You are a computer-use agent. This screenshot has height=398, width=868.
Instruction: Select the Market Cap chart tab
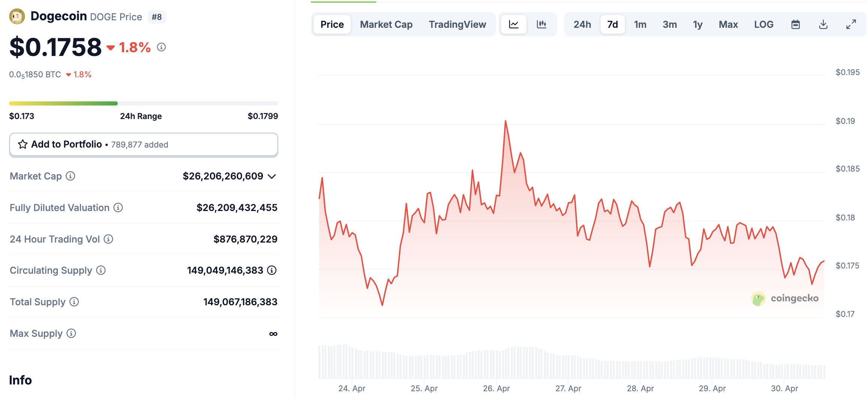[386, 24]
